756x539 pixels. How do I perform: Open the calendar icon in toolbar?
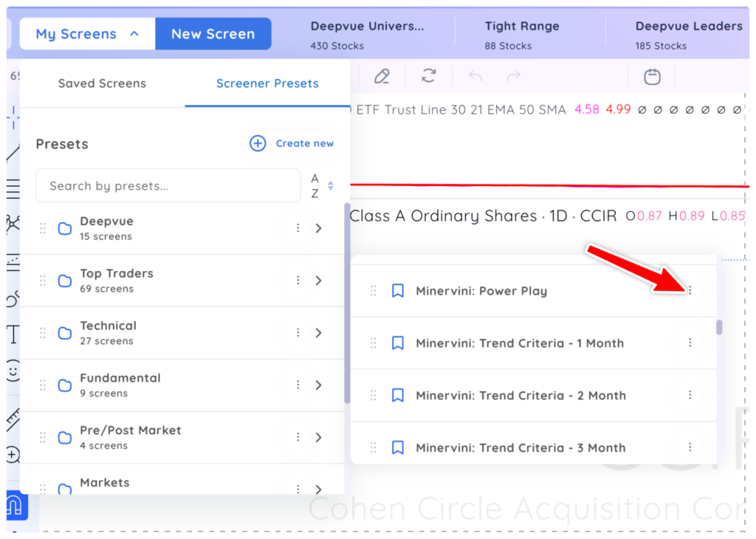652,76
